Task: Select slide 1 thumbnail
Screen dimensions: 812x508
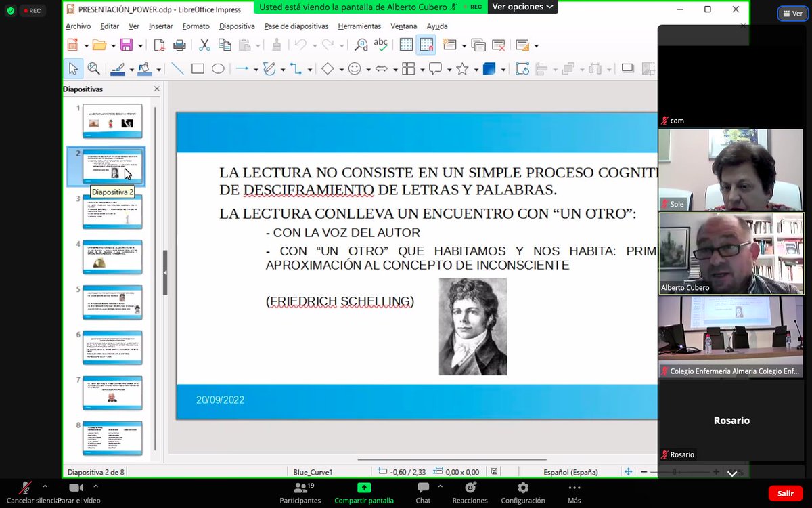Action: tap(112, 121)
